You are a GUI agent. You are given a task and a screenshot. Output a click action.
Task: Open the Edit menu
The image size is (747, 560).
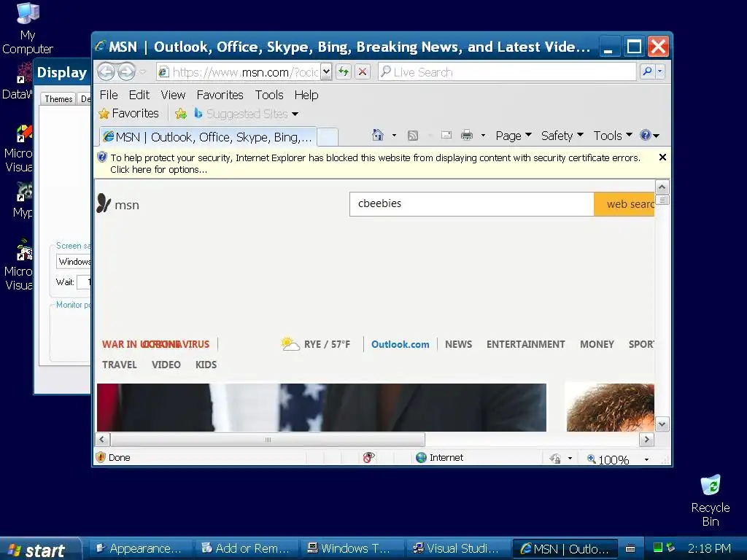pos(139,95)
